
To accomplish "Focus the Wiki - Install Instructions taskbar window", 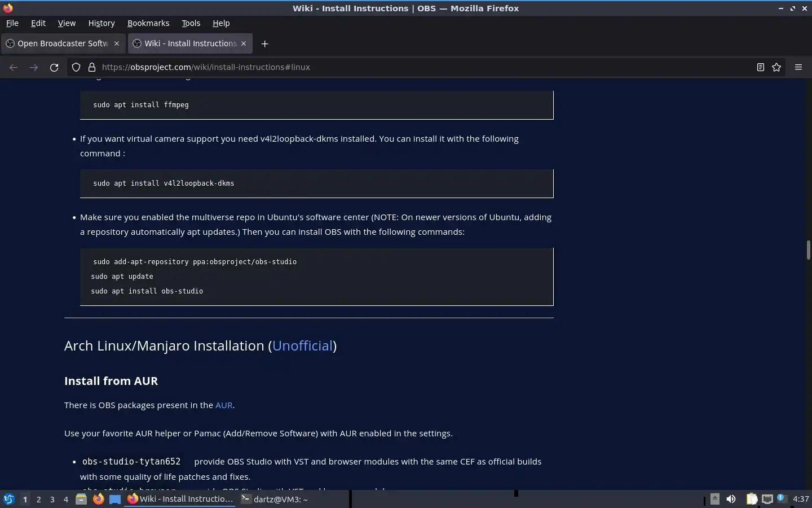I will coord(180,499).
